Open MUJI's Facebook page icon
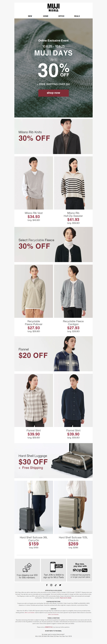 point(47,585)
